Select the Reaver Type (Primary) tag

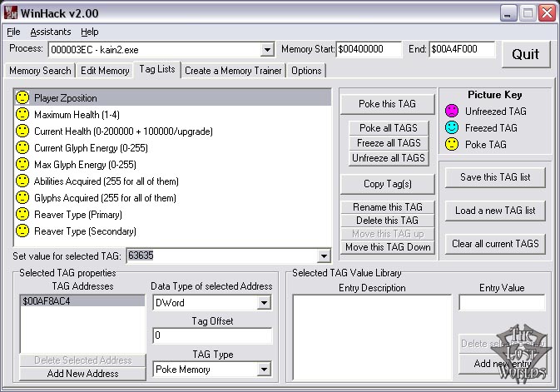pyautogui.click(x=172, y=215)
